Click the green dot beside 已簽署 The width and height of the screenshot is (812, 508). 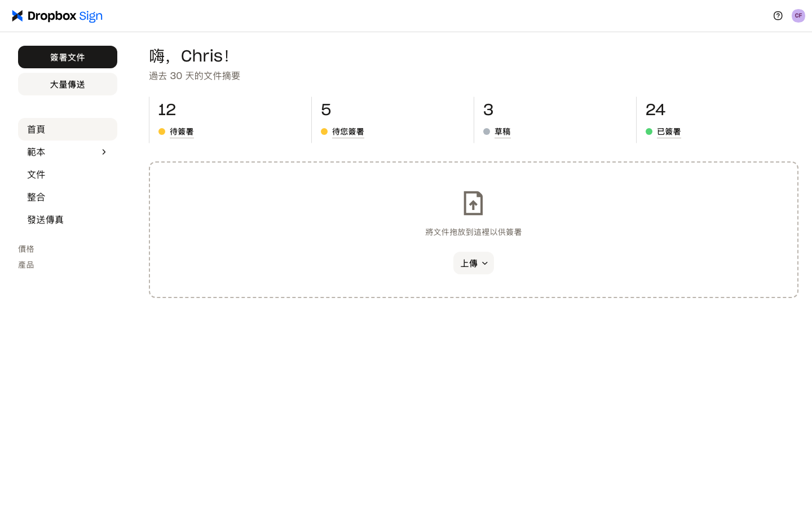(x=649, y=132)
